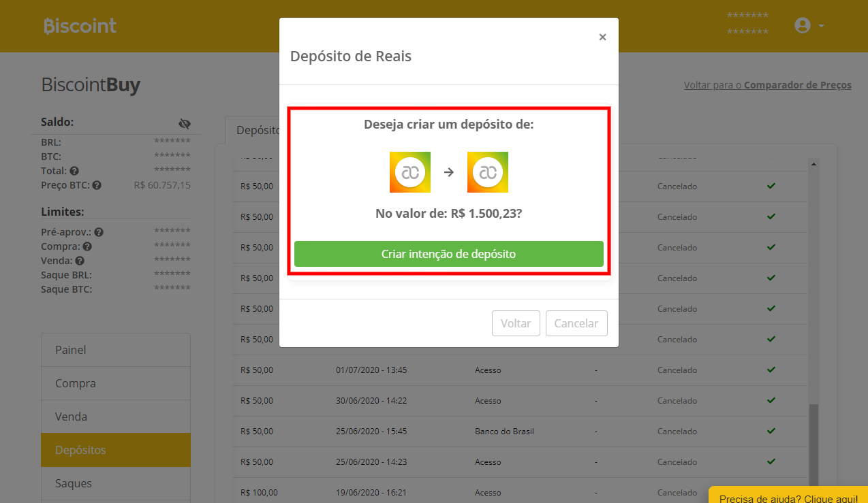Click the Biscoint logo in header
The width and height of the screenshot is (868, 503).
point(80,26)
